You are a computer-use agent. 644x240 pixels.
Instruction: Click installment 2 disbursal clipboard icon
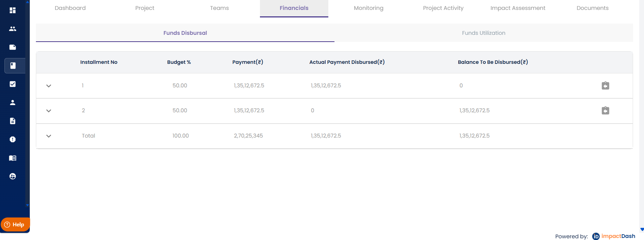[x=605, y=111]
